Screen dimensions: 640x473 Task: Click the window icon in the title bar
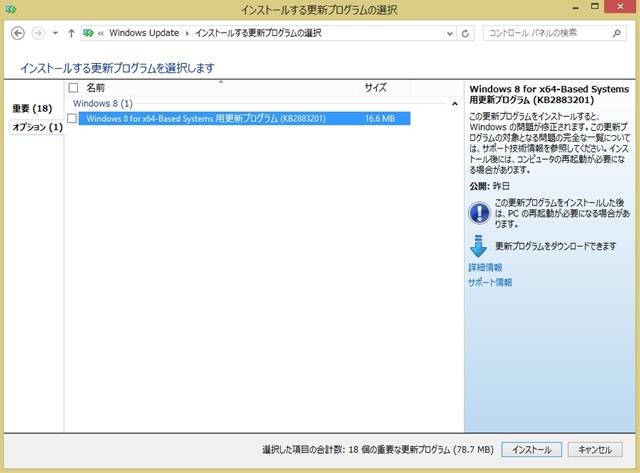(11, 9)
